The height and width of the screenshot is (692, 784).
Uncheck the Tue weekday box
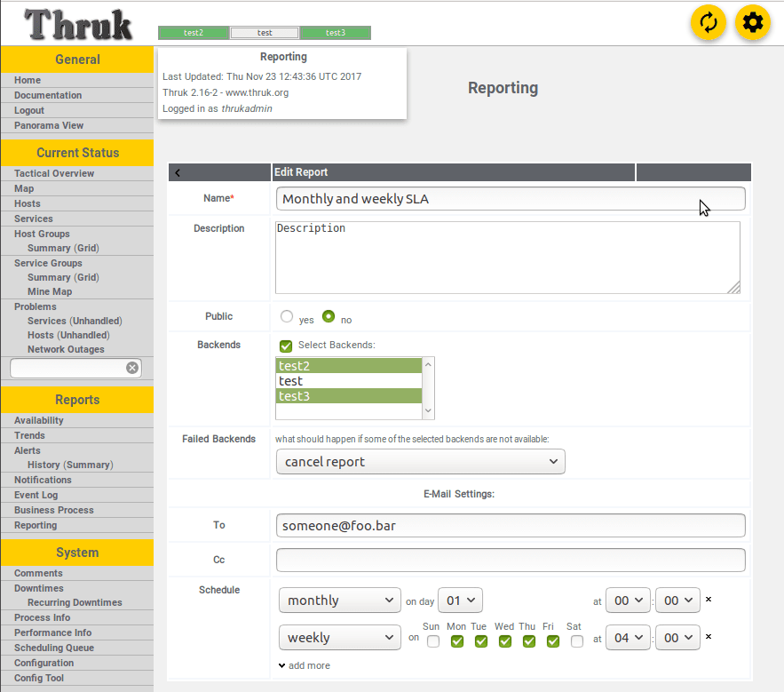(481, 641)
